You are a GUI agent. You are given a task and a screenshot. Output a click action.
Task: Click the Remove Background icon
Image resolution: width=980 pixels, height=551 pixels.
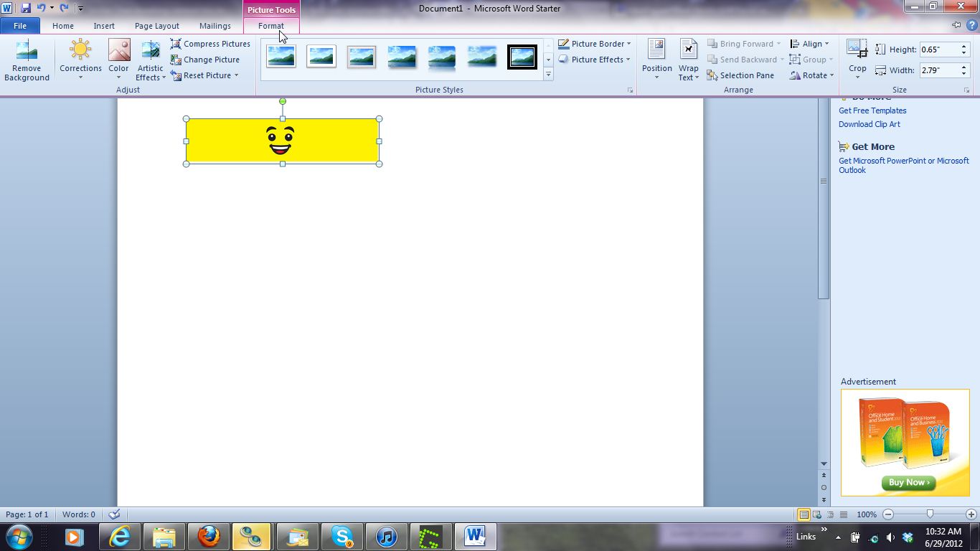tap(27, 52)
